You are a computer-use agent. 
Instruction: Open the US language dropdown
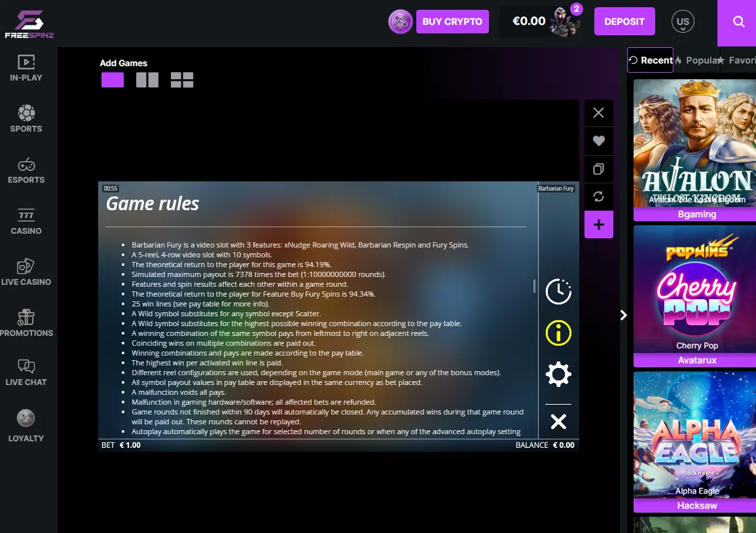coord(683,22)
